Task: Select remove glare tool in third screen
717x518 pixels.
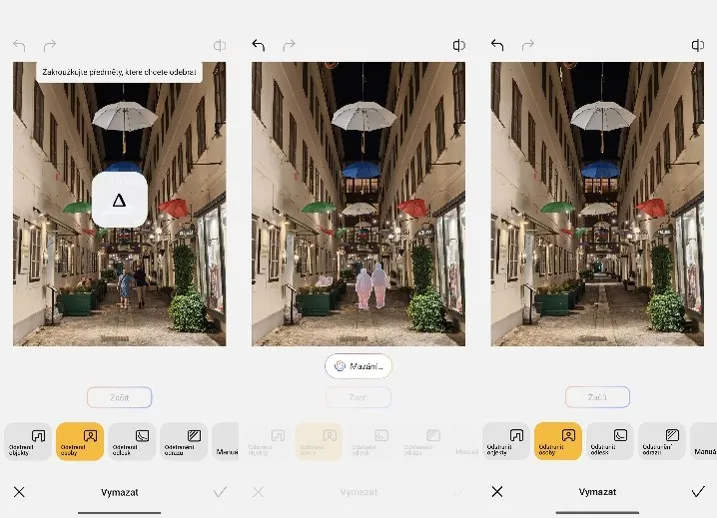Action: (610, 441)
